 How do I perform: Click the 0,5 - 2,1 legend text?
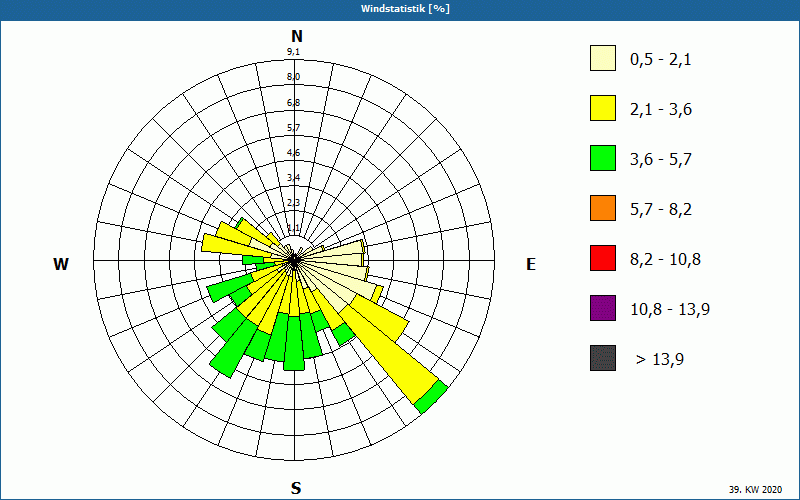point(661,60)
